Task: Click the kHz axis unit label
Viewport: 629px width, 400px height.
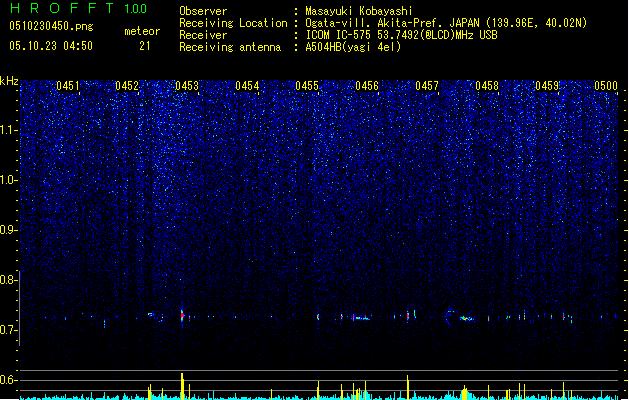Action: coord(9,81)
